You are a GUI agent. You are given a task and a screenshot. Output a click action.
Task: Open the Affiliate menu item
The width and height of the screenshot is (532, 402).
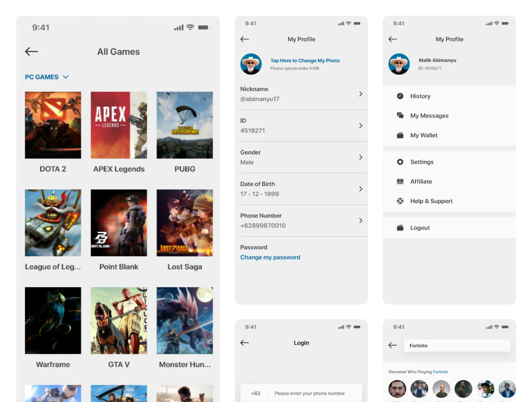point(449,181)
